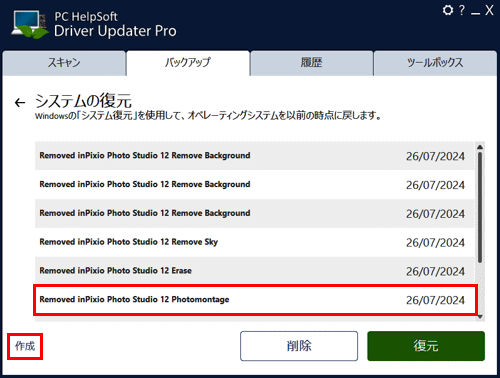Click the 26/07/2024 date of Remove Sky

(435, 243)
